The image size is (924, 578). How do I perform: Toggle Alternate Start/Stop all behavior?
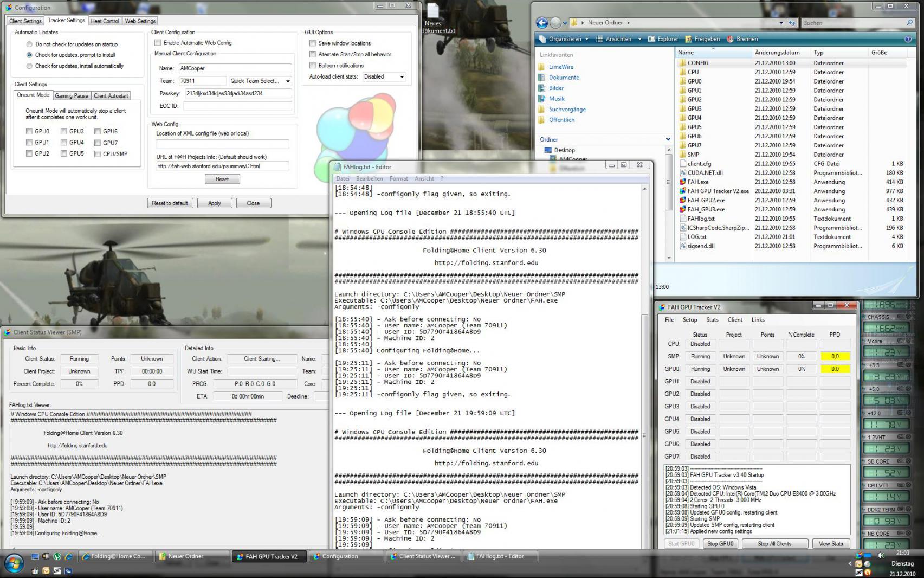click(x=313, y=54)
